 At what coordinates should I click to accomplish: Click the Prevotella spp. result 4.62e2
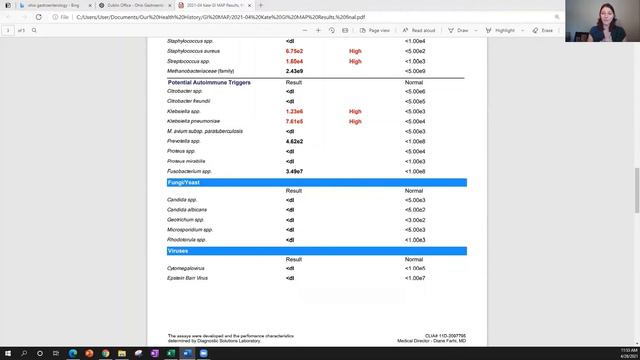[294, 141]
